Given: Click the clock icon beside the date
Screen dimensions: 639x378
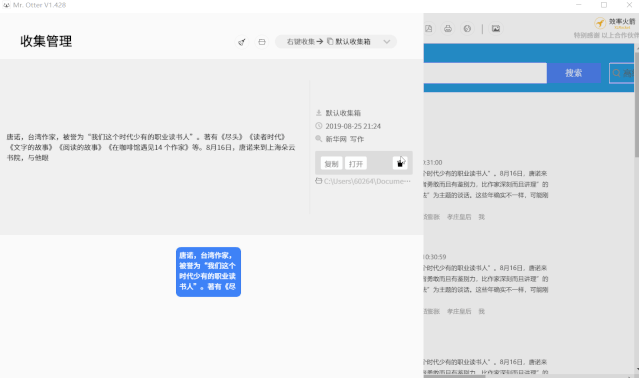Looking at the screenshot, I should pos(319,126).
